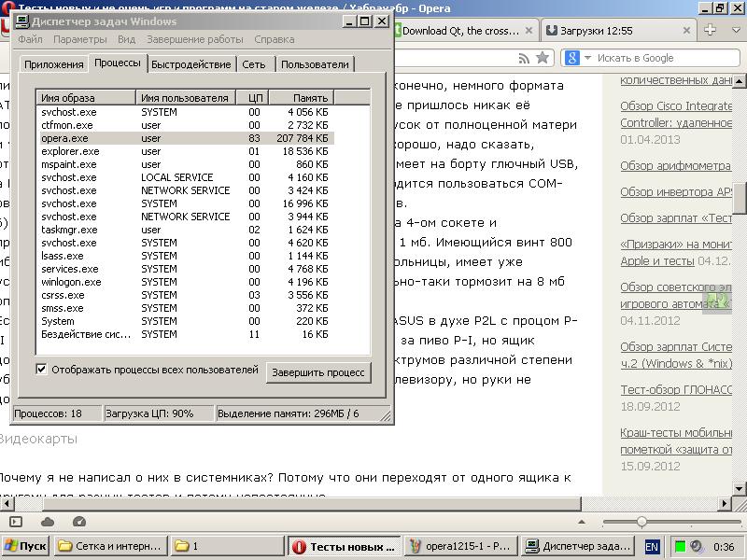Switch to Сетка и интерн... folder taskbar button
Viewport: 747px width, 560px height.
111,546
